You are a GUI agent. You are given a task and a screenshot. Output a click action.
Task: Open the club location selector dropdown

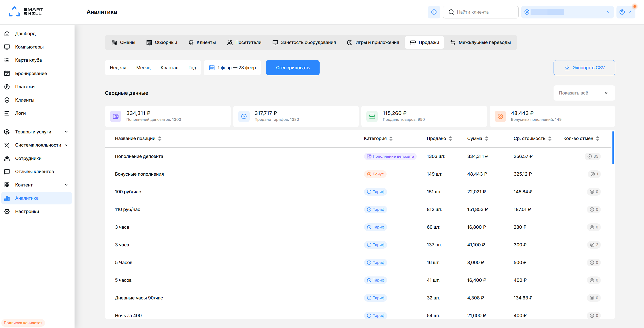pyautogui.click(x=567, y=12)
